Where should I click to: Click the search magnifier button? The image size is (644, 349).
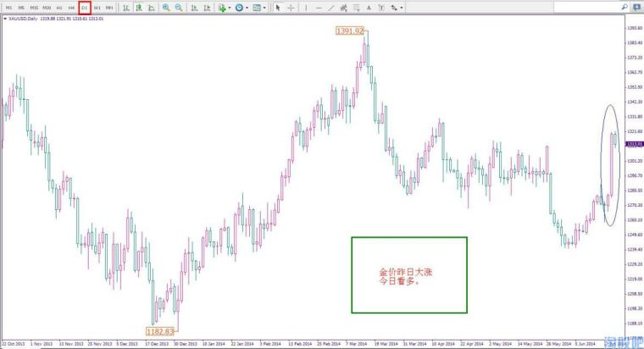pyautogui.click(x=625, y=7)
